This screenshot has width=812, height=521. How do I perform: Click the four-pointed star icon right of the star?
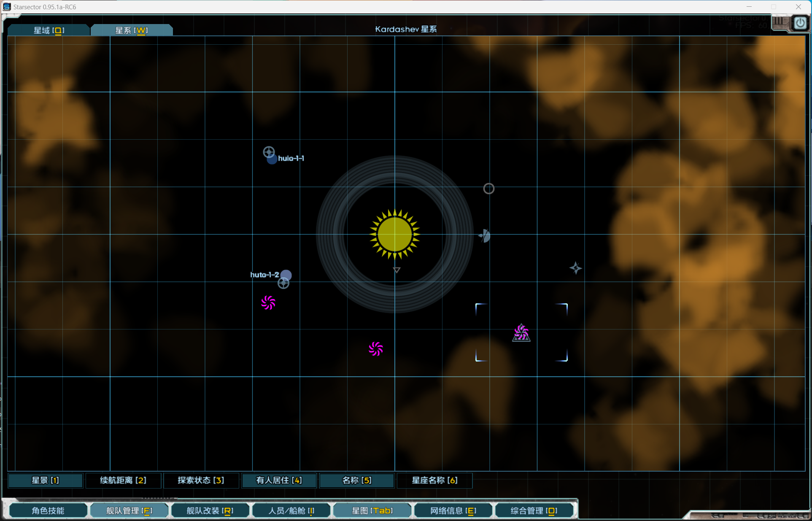pyautogui.click(x=575, y=268)
